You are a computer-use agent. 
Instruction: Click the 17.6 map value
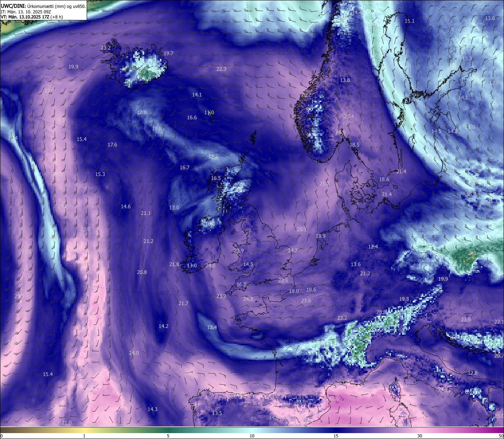[112, 144]
